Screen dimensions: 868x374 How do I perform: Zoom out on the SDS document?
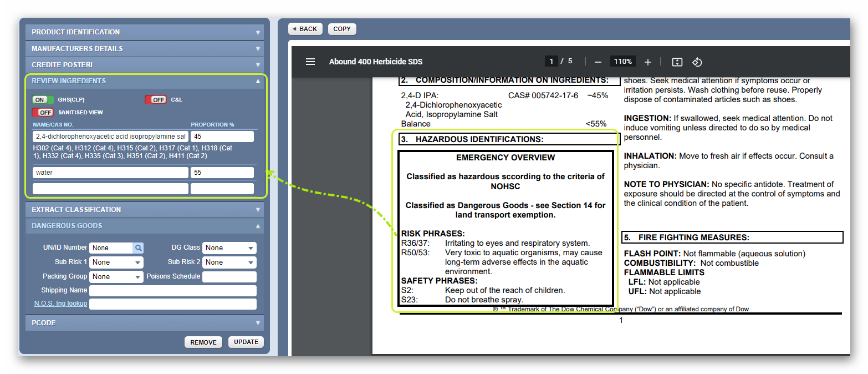[598, 62]
